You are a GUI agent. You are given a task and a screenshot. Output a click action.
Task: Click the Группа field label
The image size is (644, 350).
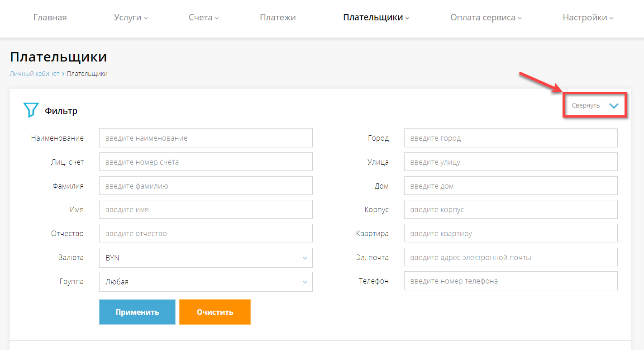pyautogui.click(x=72, y=281)
